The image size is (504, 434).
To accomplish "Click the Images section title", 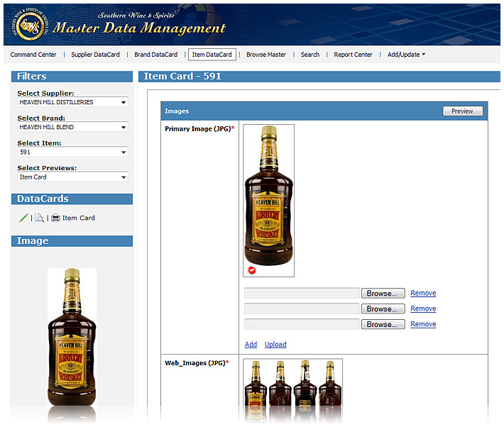I will pos(177,111).
